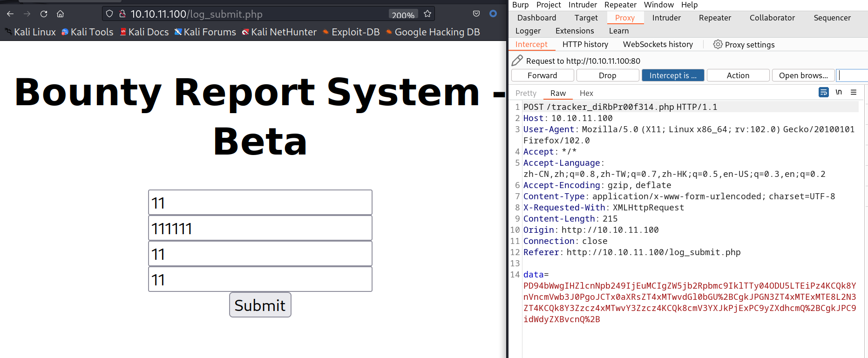Viewport: 868px width, 358px height.
Task: Drop the intercepted request
Action: point(607,75)
